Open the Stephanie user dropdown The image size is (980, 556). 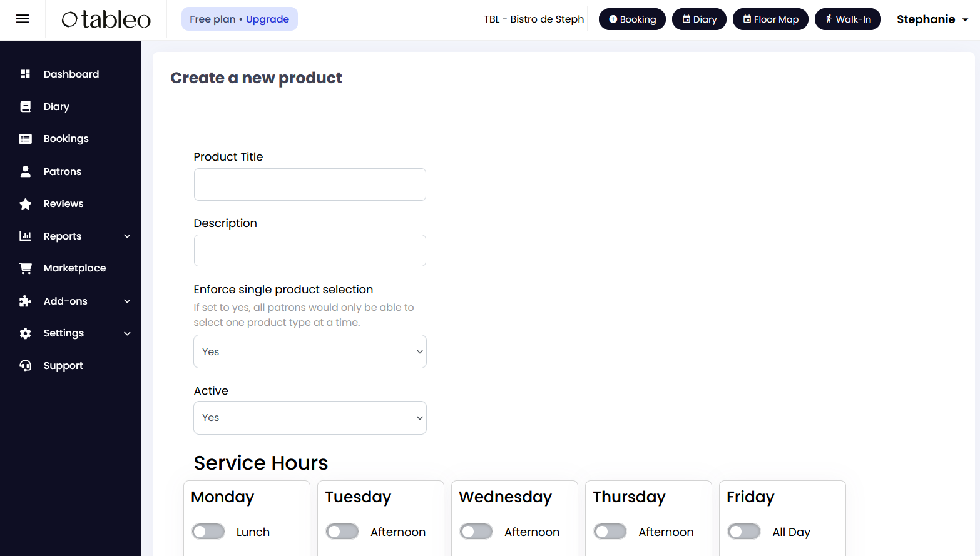[x=932, y=19]
